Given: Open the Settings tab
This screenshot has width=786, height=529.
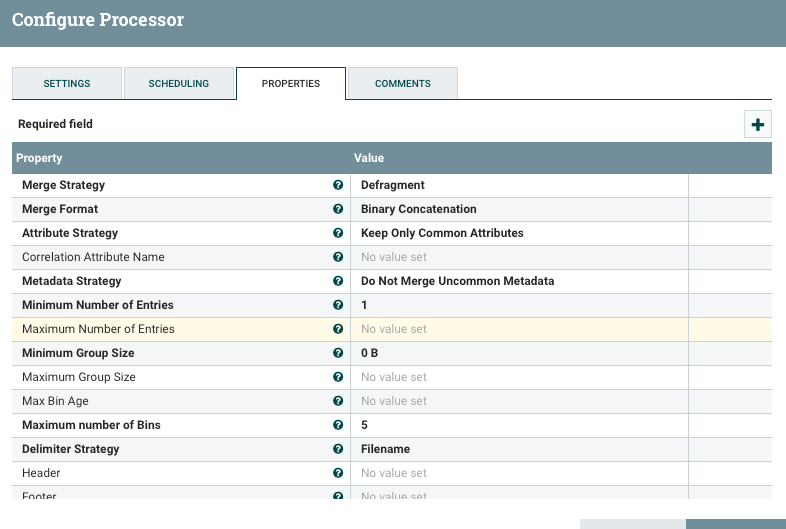Looking at the screenshot, I should [67, 84].
